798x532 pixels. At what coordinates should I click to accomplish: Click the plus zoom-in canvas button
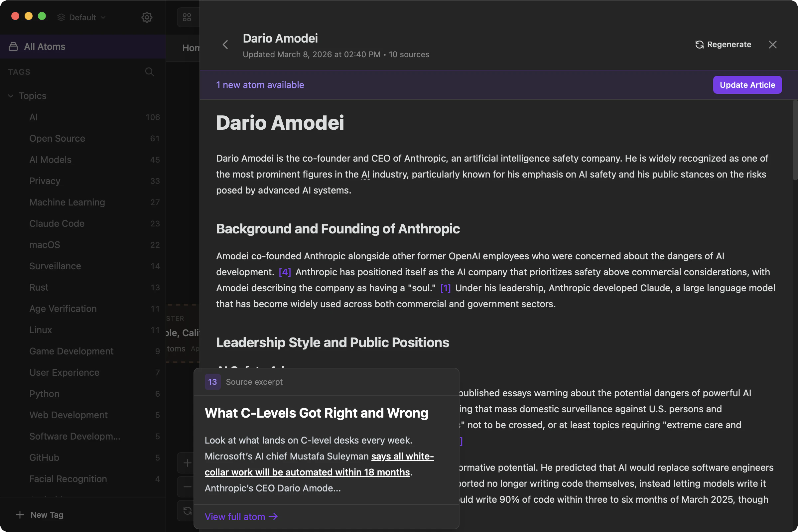pyautogui.click(x=187, y=463)
